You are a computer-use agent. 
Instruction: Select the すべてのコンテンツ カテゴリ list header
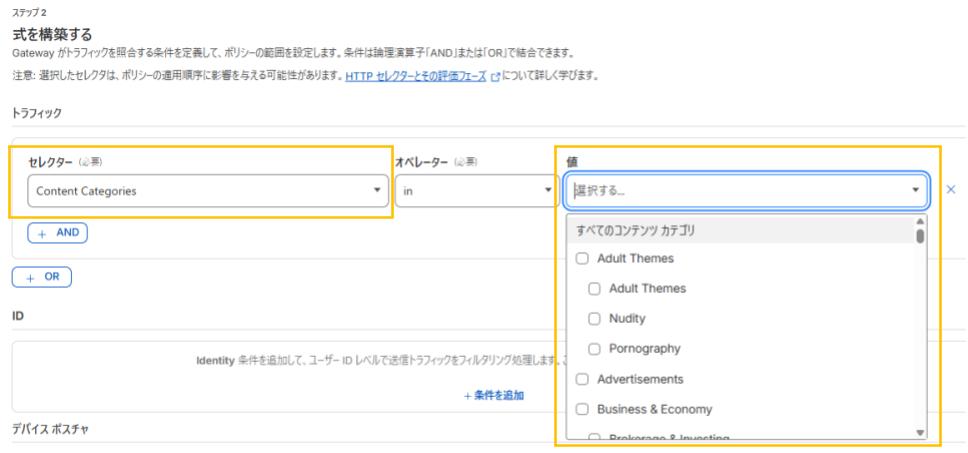(x=636, y=230)
